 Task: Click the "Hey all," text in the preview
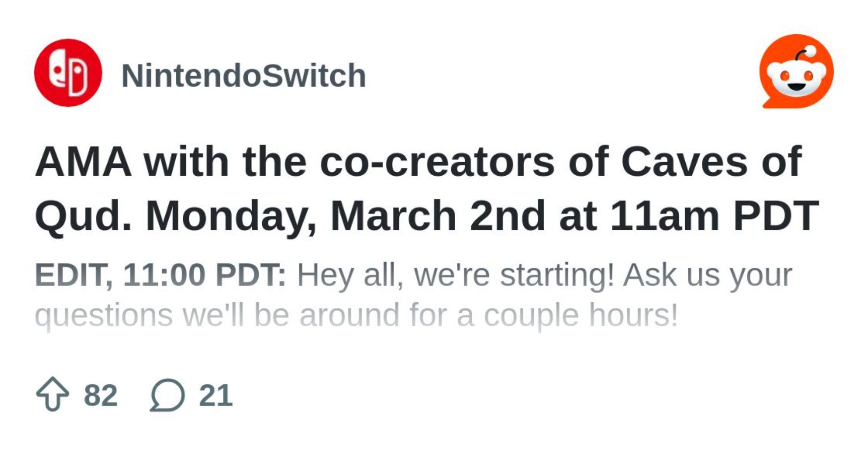click(x=350, y=275)
